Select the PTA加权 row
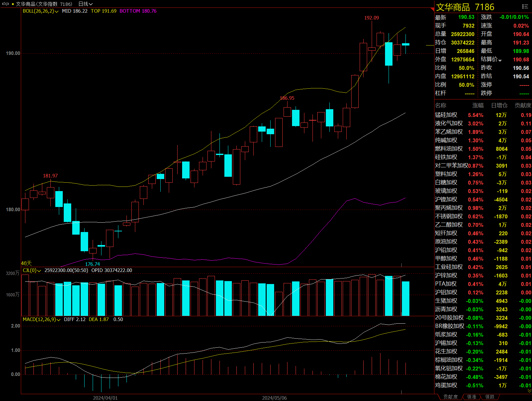Viewport: 532px width, 401px height. click(483, 284)
